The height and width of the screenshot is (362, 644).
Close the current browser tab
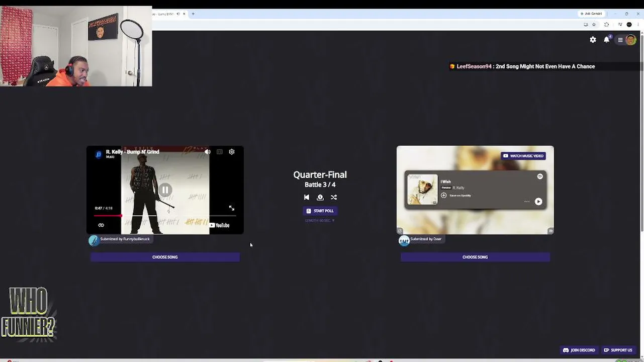point(184,14)
